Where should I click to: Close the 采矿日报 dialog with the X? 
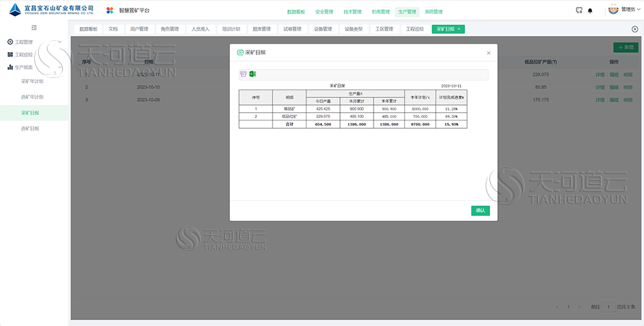pyautogui.click(x=488, y=53)
